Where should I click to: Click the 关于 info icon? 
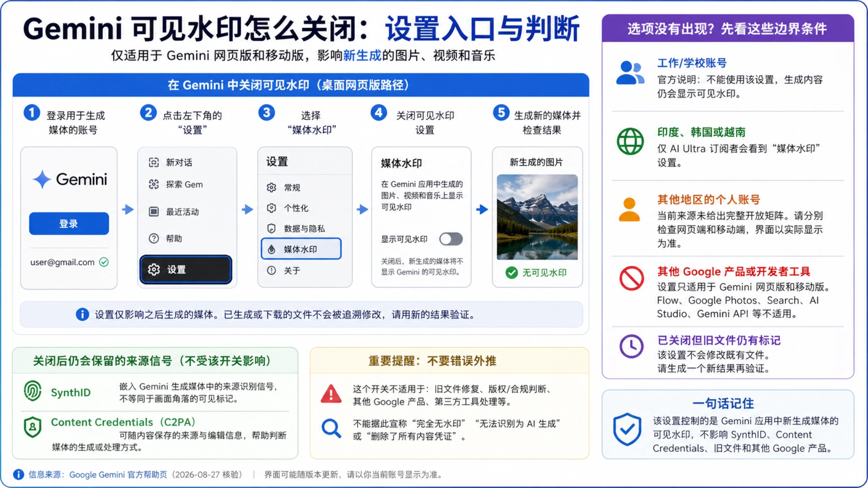pyautogui.click(x=272, y=271)
